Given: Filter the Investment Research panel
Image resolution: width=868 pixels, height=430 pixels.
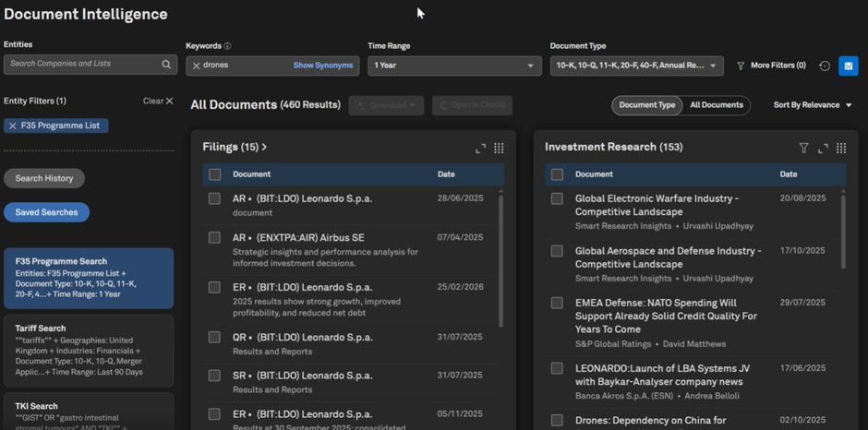Looking at the screenshot, I should (803, 148).
